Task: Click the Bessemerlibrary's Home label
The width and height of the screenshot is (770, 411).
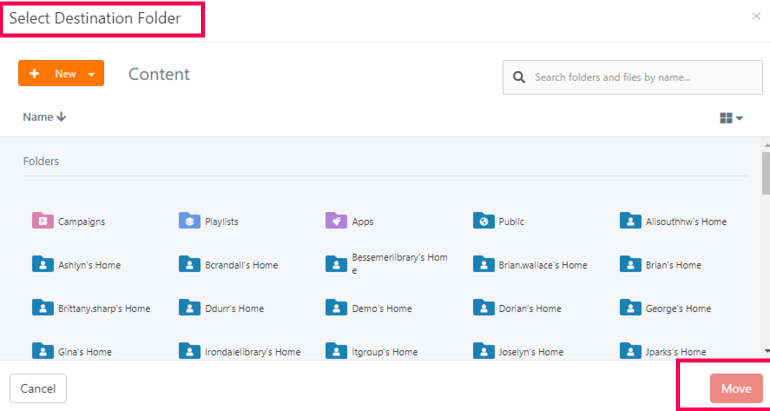Action: (x=400, y=264)
